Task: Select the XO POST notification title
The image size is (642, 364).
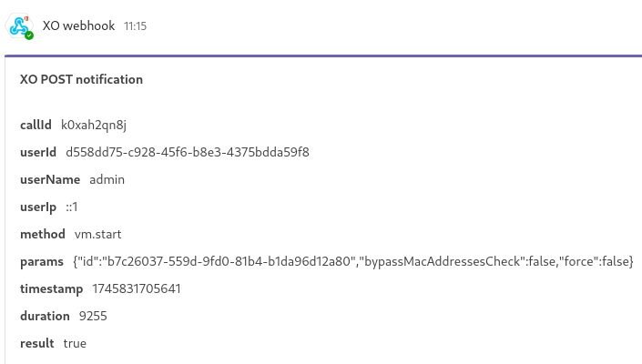Action: [x=81, y=79]
